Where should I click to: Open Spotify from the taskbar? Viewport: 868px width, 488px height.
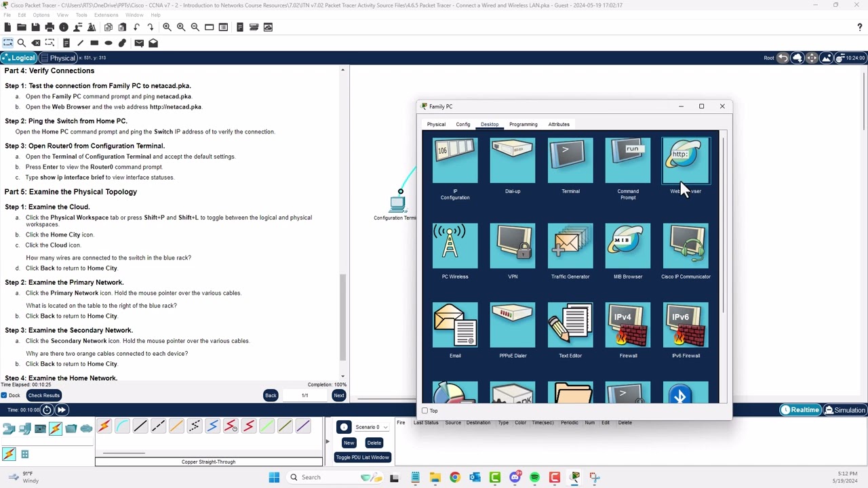[534, 477]
